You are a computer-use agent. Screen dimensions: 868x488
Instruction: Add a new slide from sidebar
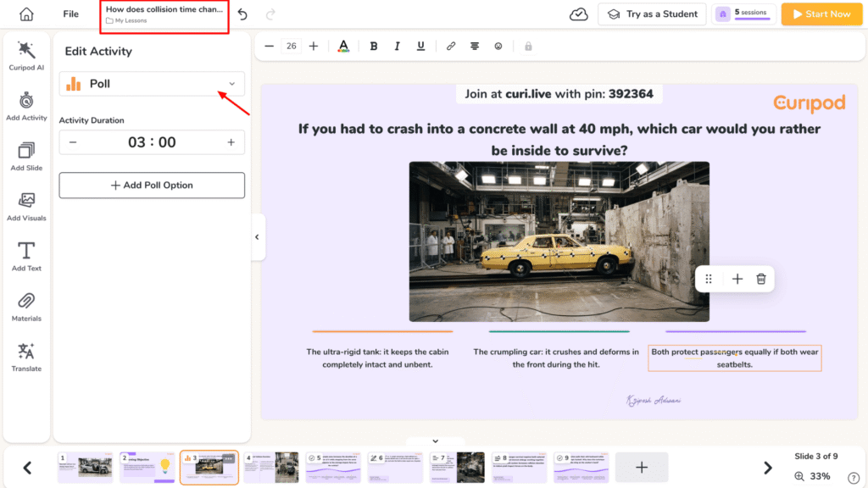[26, 157]
